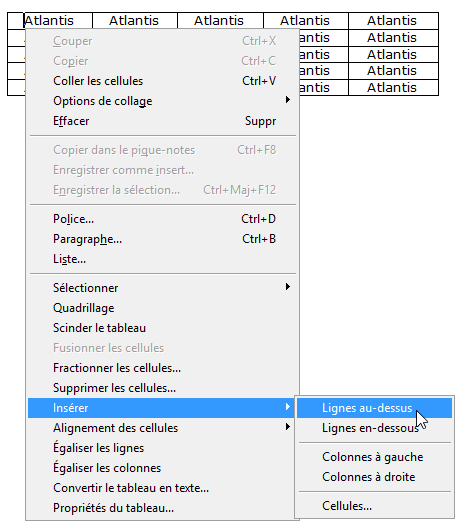467x530 pixels.
Task: Choose Convertir le tableau en texte...
Action: [163, 488]
